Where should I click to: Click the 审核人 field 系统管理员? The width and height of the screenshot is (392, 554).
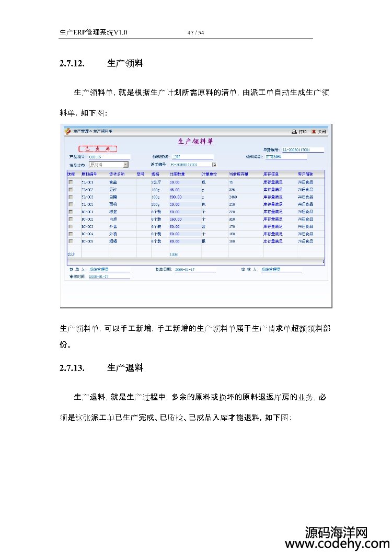(x=281, y=270)
